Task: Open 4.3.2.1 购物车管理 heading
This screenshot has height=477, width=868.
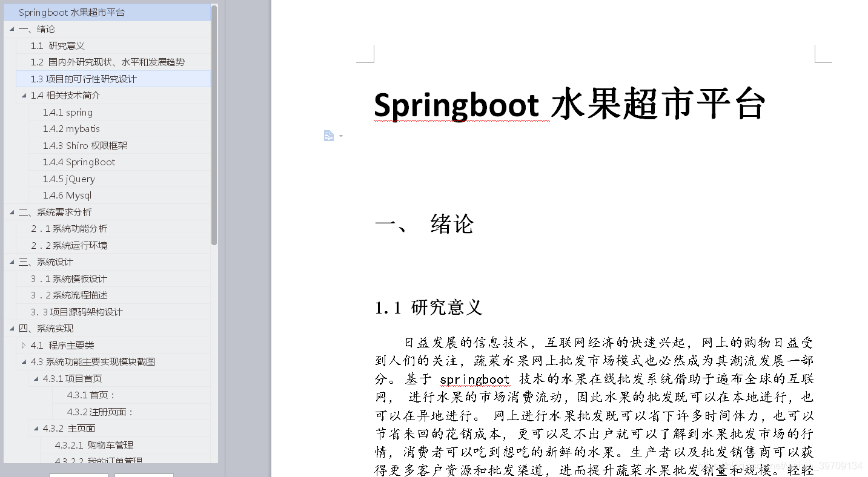Action: click(x=94, y=445)
